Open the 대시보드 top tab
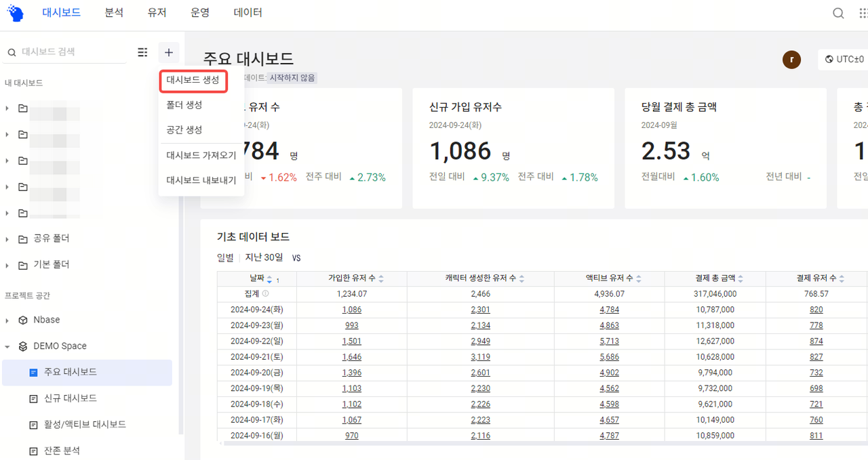This screenshot has width=868, height=460. [61, 13]
